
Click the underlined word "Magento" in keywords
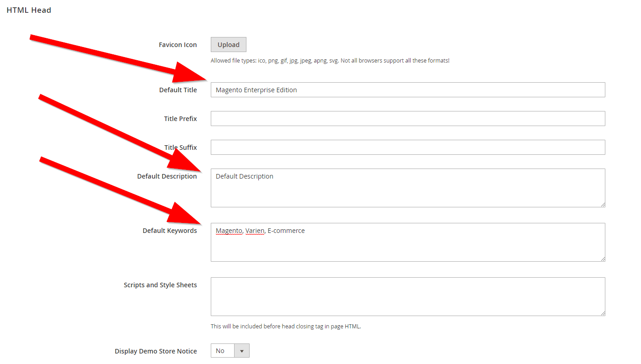pos(229,230)
